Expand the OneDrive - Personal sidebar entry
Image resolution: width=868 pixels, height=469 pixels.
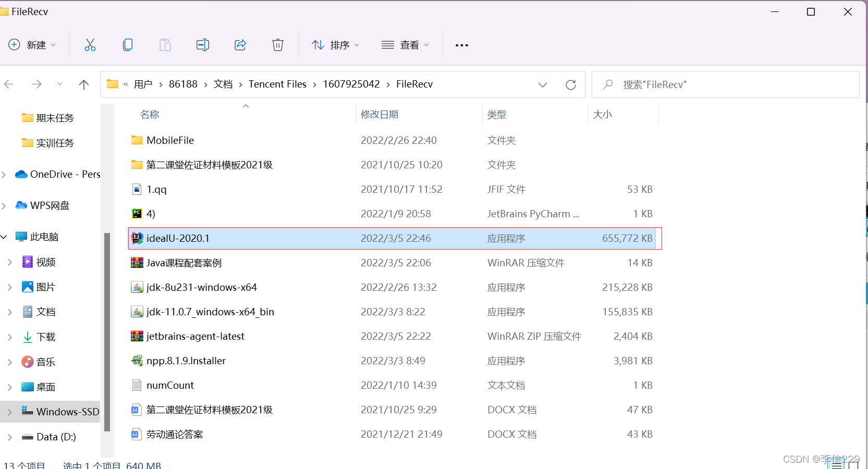point(4,174)
